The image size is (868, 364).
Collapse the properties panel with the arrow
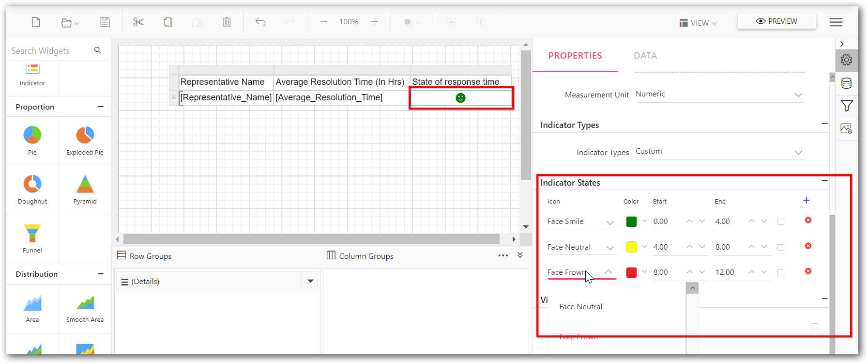click(x=842, y=44)
